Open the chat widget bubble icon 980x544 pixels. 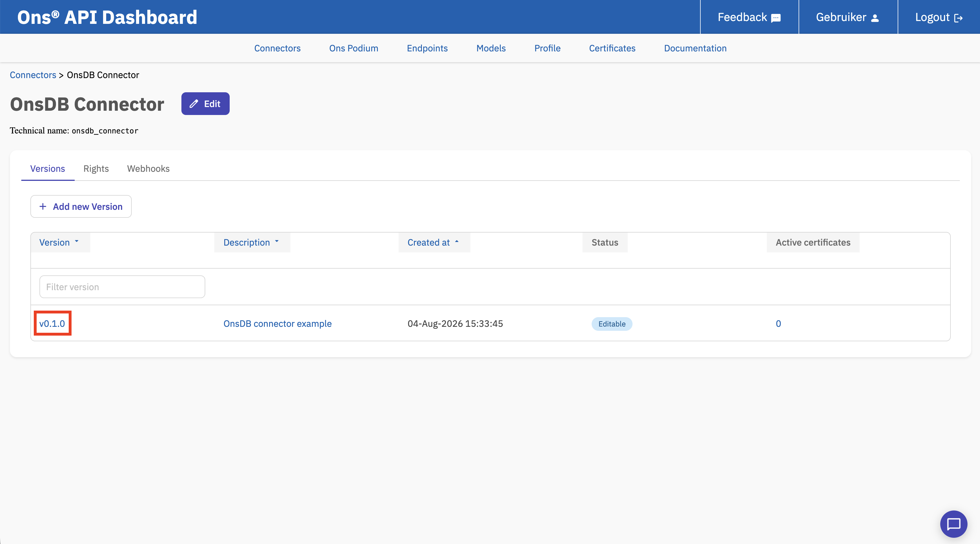953,524
